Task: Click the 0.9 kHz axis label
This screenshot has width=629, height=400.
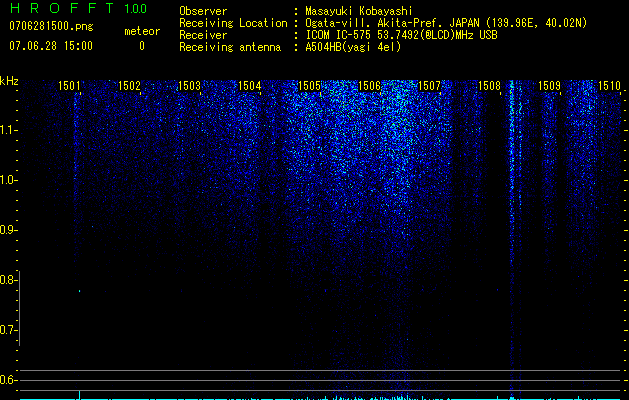Action: 7,230
